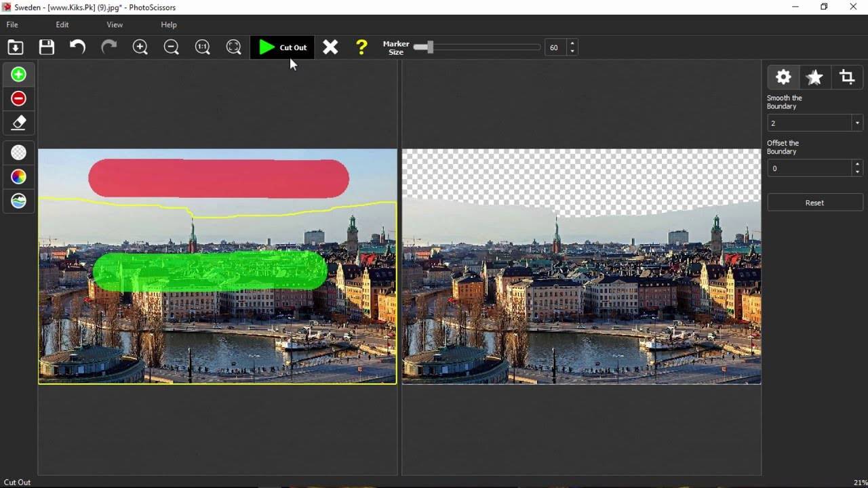The width and height of the screenshot is (868, 488).
Task: Open the solid color background option
Action: coord(18,177)
